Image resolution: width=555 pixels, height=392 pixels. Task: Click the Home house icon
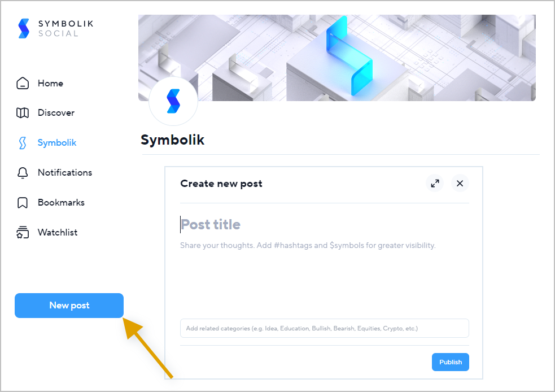point(23,83)
